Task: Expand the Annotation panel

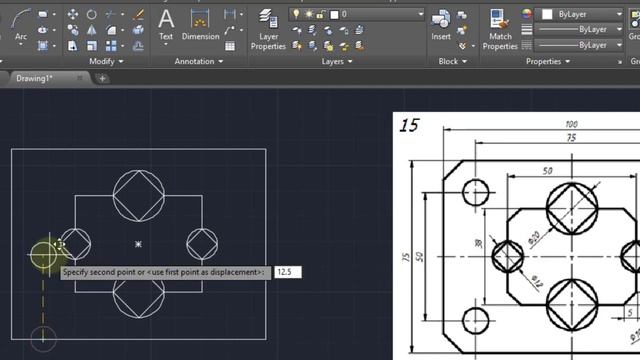Action: tap(199, 61)
